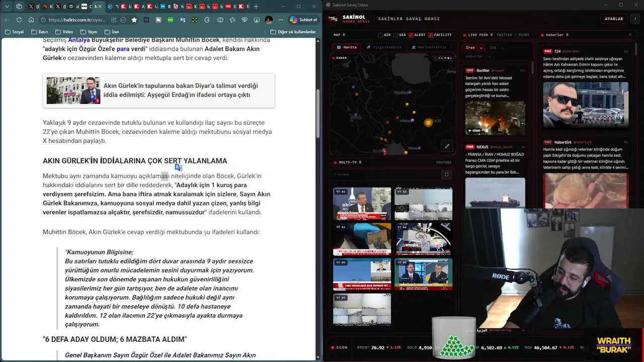The image size is (644, 362).
Task: Expand Diğer sık kullanılanlar folder
Action: (x=293, y=32)
